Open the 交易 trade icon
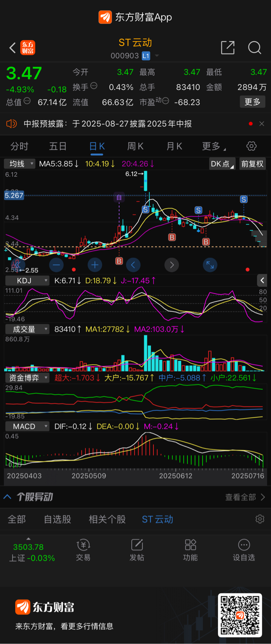The width and height of the screenshot is (271, 644). pyautogui.click(x=83, y=550)
